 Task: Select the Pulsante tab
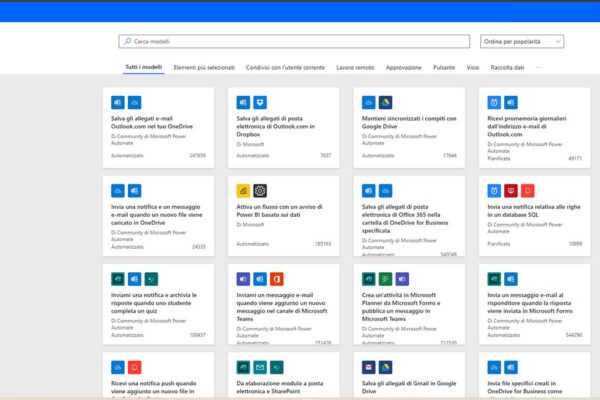444,67
